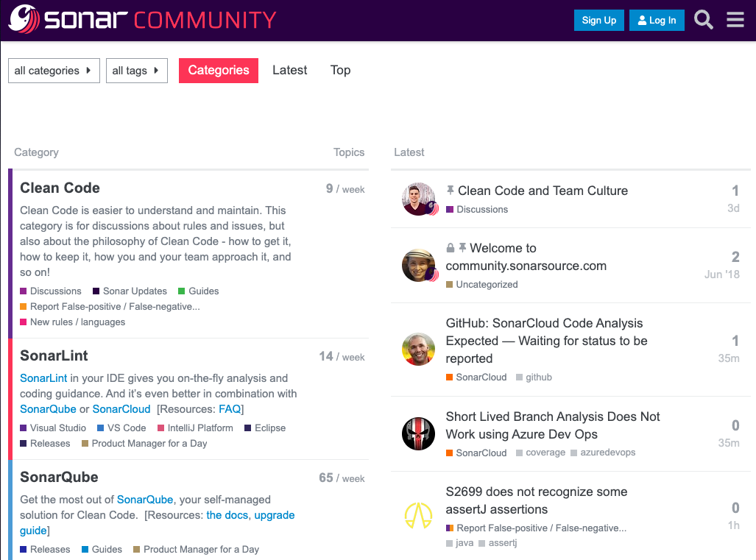756x560 pixels.
Task: Open Report False-positive category on S2699 topic
Action: click(x=536, y=528)
